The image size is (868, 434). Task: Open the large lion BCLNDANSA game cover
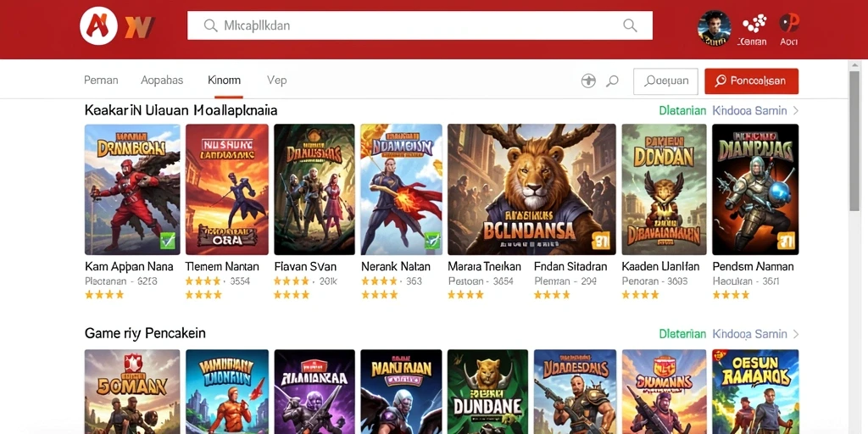pyautogui.click(x=531, y=189)
